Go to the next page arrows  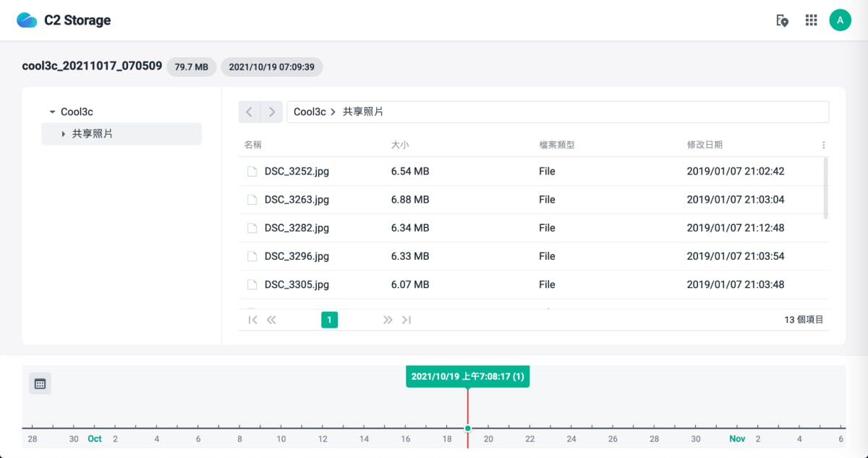point(388,320)
